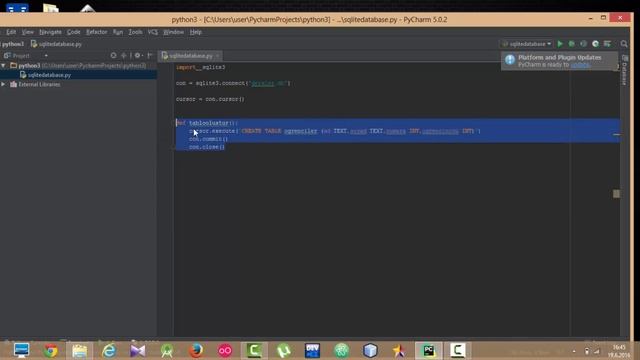Click Hide Project panel icon
Screen dimensions: 640x360
tap(150, 55)
